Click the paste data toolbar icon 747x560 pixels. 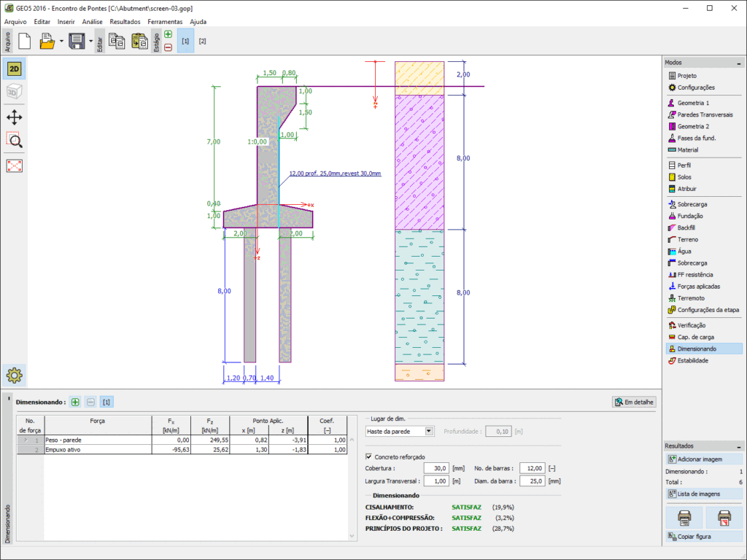click(139, 41)
